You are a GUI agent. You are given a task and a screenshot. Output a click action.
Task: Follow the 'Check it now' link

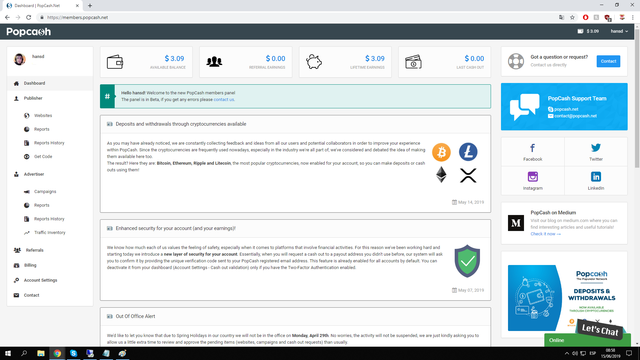pos(545,234)
